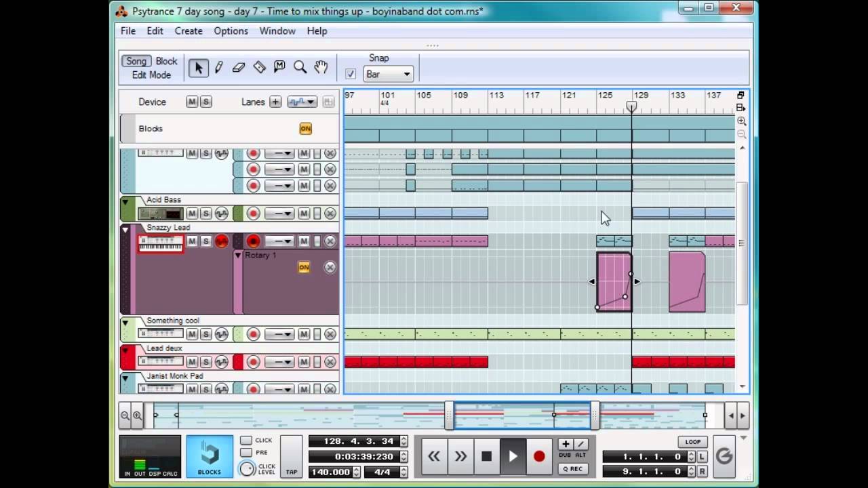This screenshot has height=488, width=868.
Task: Mute the Acid Bass track
Action: click(x=193, y=213)
